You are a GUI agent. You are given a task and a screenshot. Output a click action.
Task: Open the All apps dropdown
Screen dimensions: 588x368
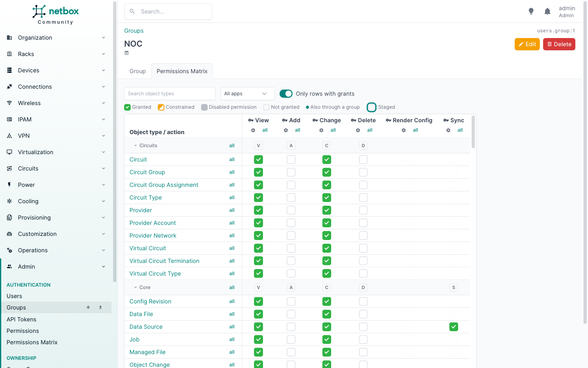(247, 94)
